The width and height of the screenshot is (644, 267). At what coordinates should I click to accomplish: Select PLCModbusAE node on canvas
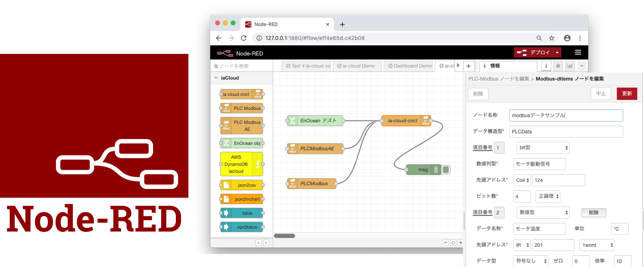[315, 149]
